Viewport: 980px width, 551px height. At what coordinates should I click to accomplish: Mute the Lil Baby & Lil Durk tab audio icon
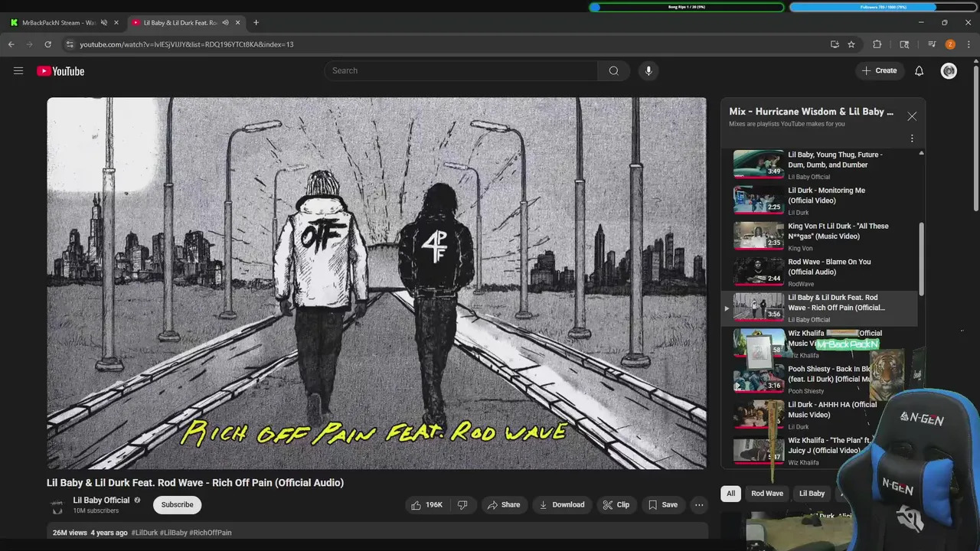225,22
